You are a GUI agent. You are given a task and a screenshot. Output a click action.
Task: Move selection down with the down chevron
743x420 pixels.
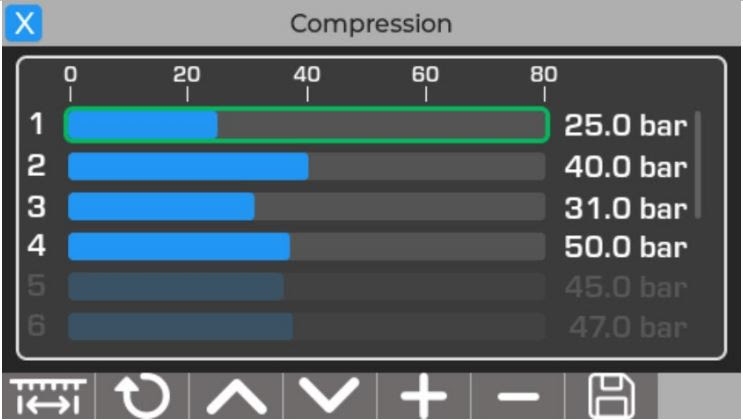pyautogui.click(x=330, y=396)
